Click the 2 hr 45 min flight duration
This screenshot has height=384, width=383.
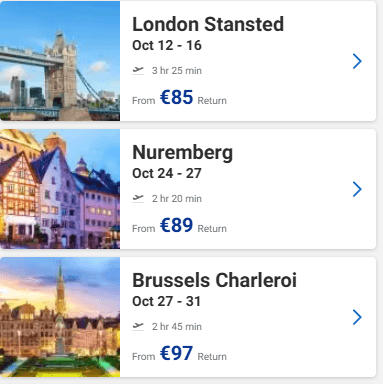pyautogui.click(x=177, y=327)
